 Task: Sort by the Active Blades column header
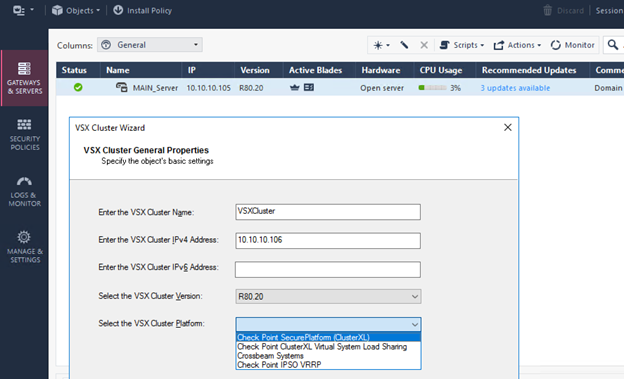click(319, 70)
